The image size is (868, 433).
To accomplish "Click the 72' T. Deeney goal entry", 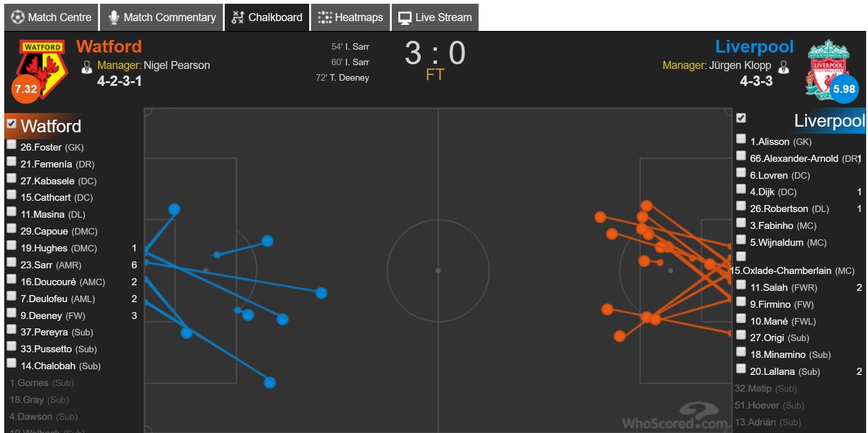I will coord(343,77).
